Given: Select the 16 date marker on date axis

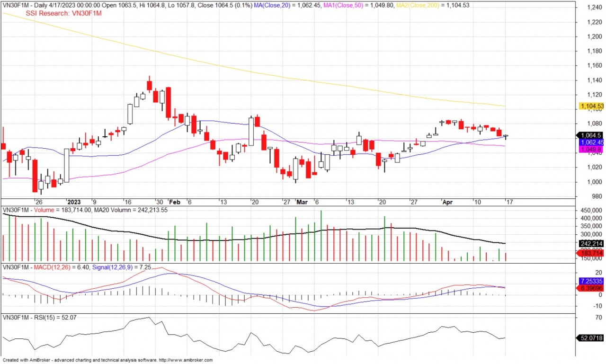Looking at the screenshot, I should (x=128, y=202).
